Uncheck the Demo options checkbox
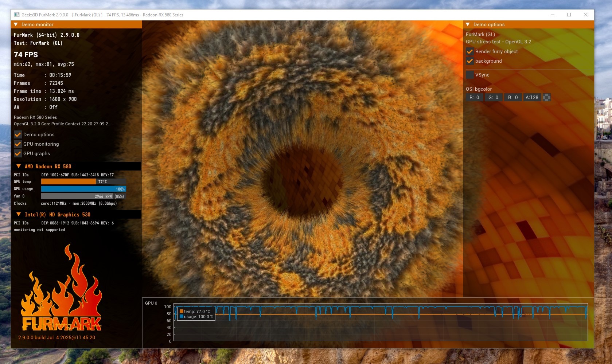Screen dimensions: 612x364 point(18,134)
